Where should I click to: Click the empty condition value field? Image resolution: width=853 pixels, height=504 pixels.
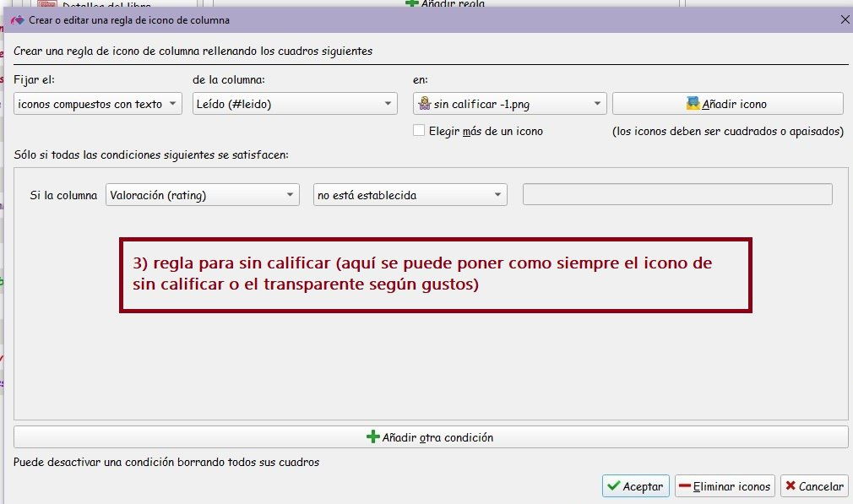[677, 194]
